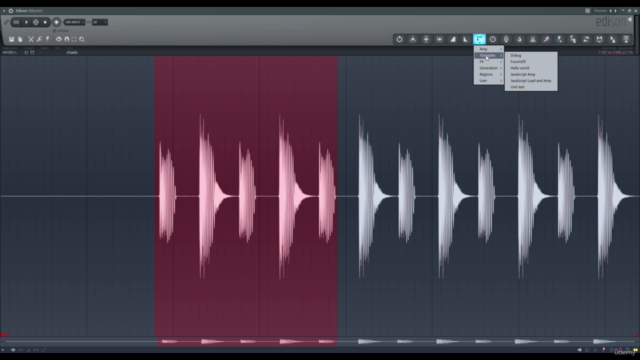
Task: Open the Edison window options arrow
Action: [x=4, y=11]
